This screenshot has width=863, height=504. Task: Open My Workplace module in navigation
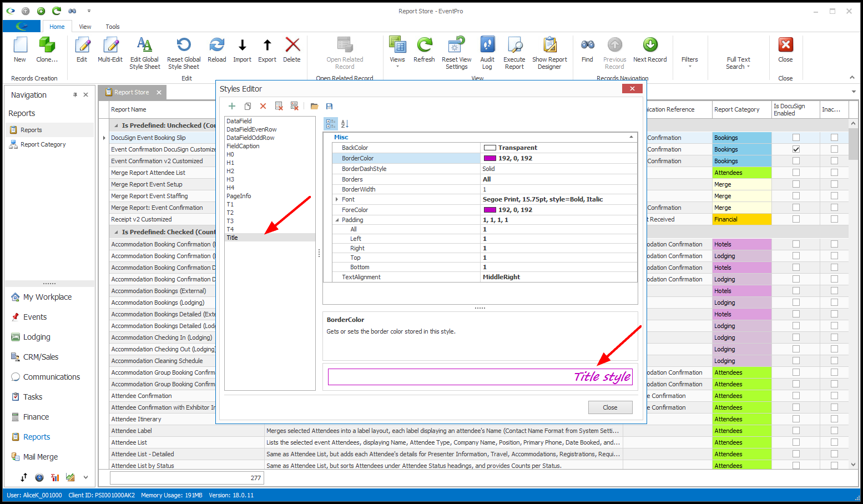click(x=48, y=297)
